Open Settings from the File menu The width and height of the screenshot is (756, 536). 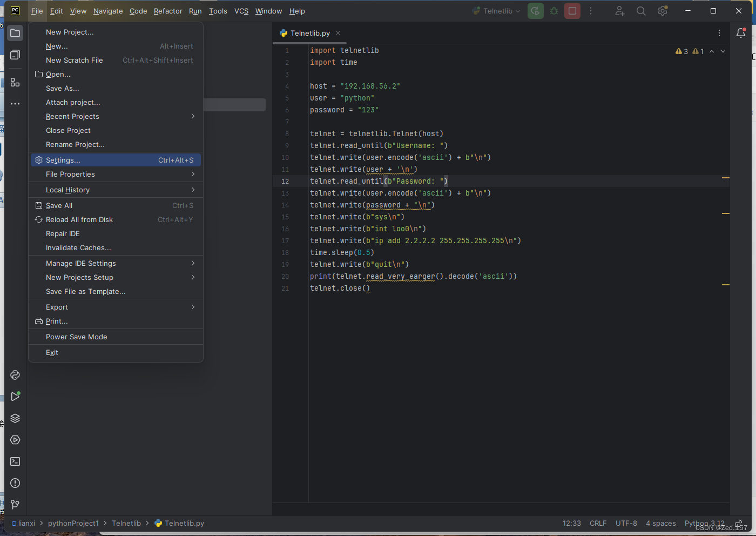[x=62, y=160]
